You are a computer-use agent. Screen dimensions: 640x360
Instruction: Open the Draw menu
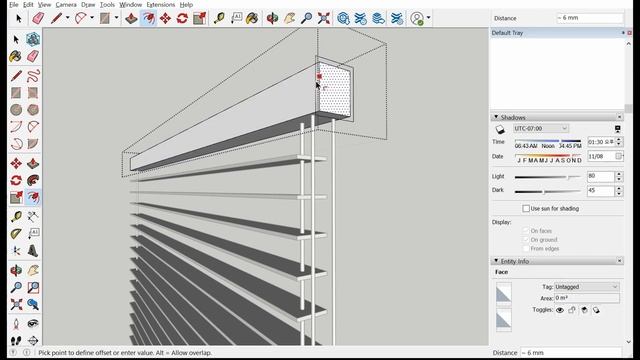tap(88, 4)
